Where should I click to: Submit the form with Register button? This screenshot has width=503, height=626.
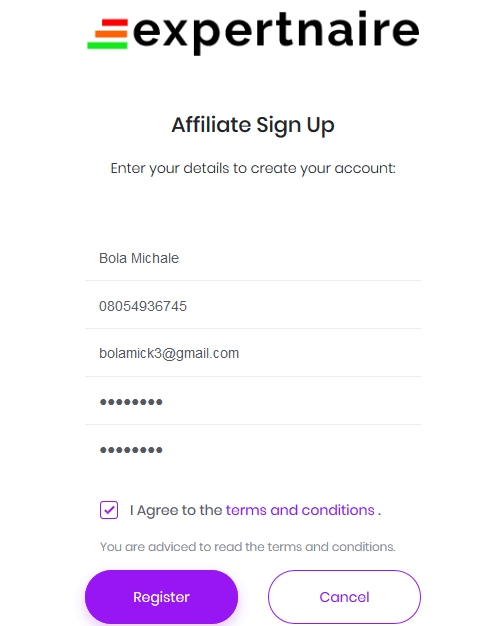click(x=161, y=597)
